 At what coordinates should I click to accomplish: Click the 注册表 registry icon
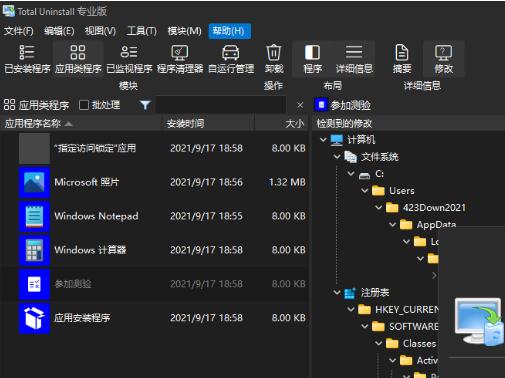tap(350, 293)
